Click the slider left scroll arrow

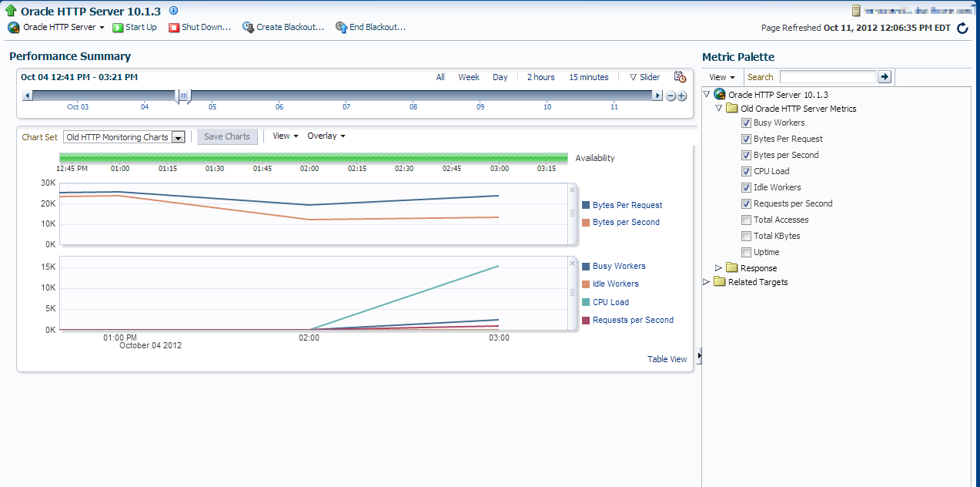coord(27,96)
